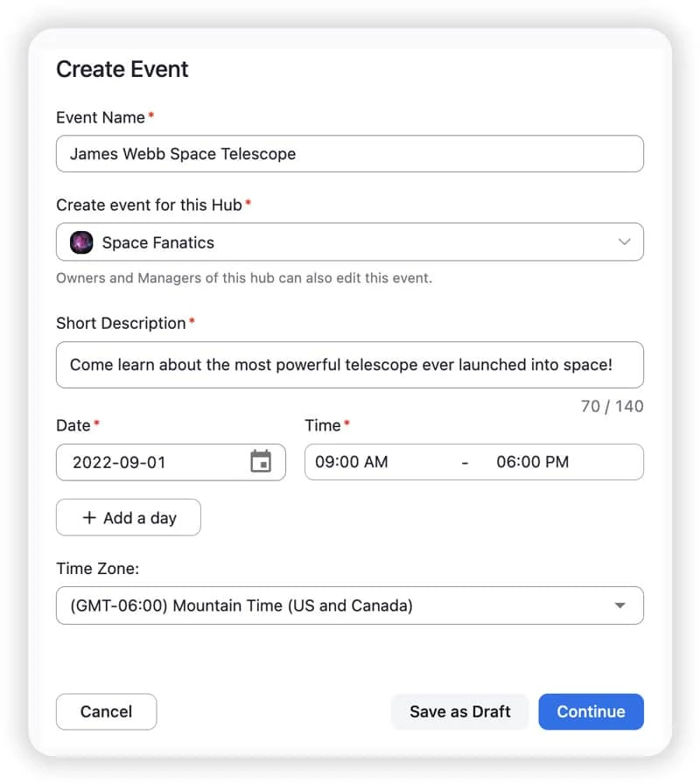Select the 2022-09-01 date field
Screen dimensions: 700x784
171,462
